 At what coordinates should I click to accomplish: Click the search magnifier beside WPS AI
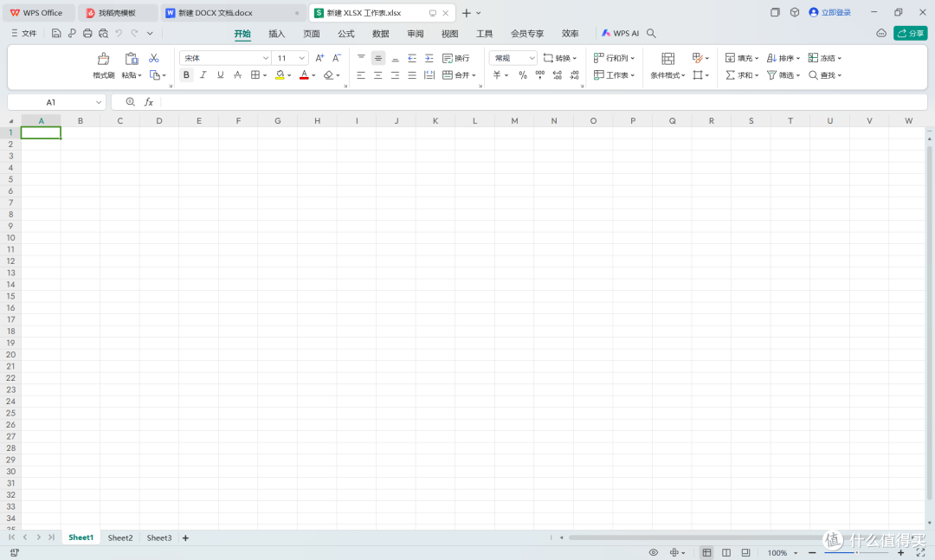click(651, 34)
